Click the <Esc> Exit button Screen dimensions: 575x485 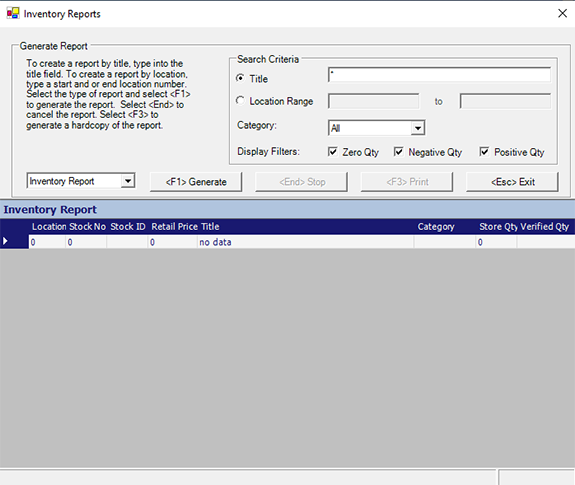pos(512,182)
